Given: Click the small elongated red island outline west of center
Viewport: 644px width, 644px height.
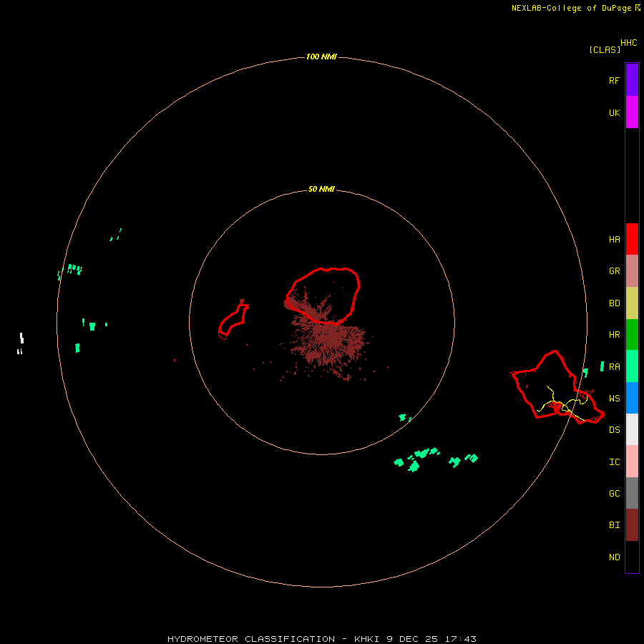Looking at the screenshot, I should click(233, 323).
